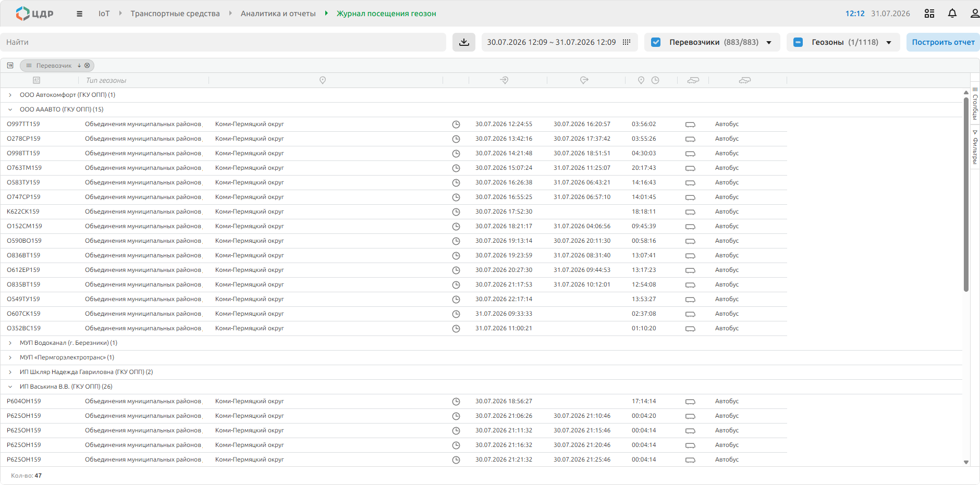The width and height of the screenshot is (980, 485).
Task: Open notifications bell
Action: pos(952,14)
